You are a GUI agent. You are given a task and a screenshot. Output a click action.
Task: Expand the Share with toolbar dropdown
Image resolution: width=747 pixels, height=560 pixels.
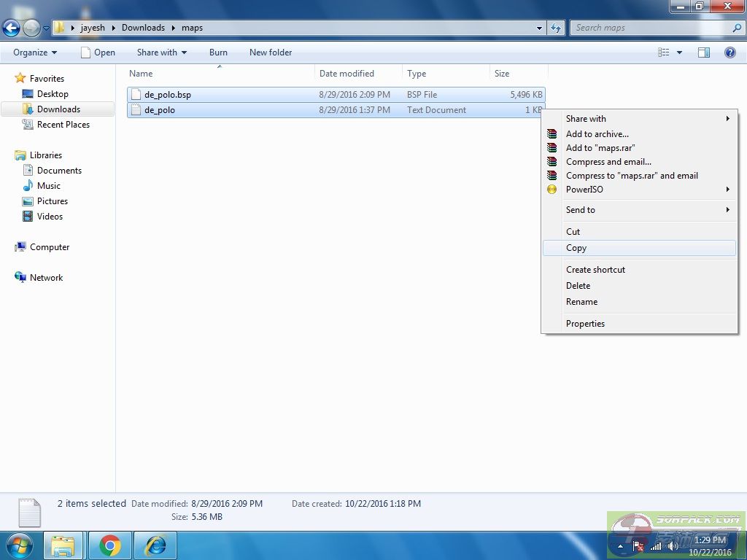[161, 52]
